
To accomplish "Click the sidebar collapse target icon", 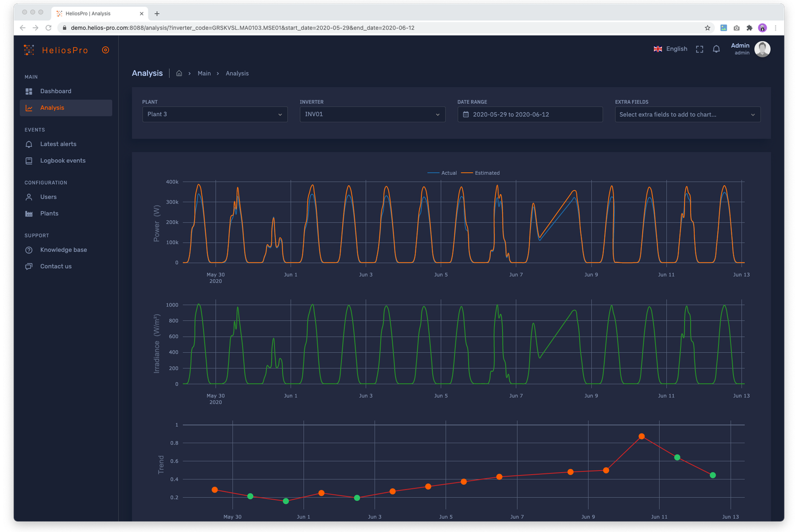I will [105, 50].
